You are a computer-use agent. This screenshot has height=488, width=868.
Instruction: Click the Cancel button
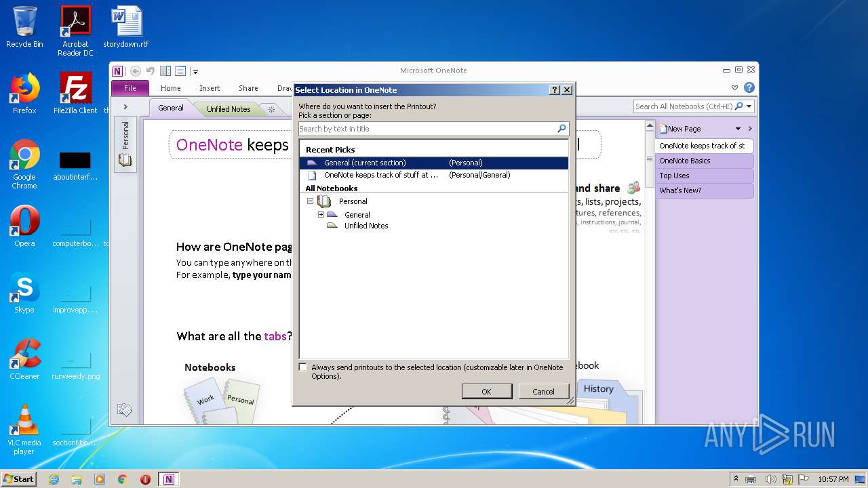point(543,392)
